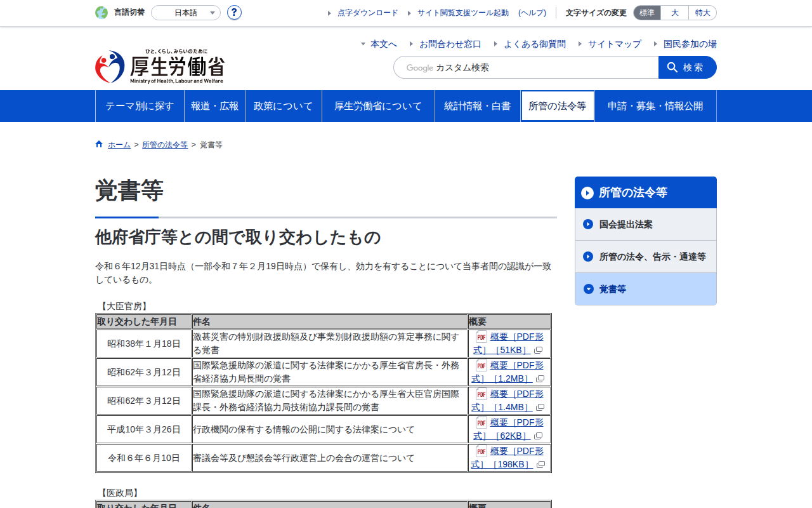Open the 62KB 概要 PDF link
The image size is (812, 508).
coord(508,429)
